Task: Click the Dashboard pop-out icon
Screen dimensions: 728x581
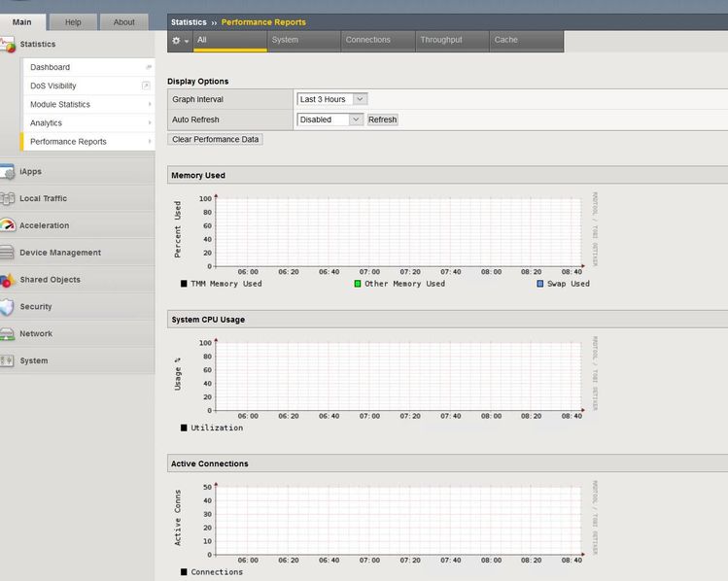Action: (149, 67)
